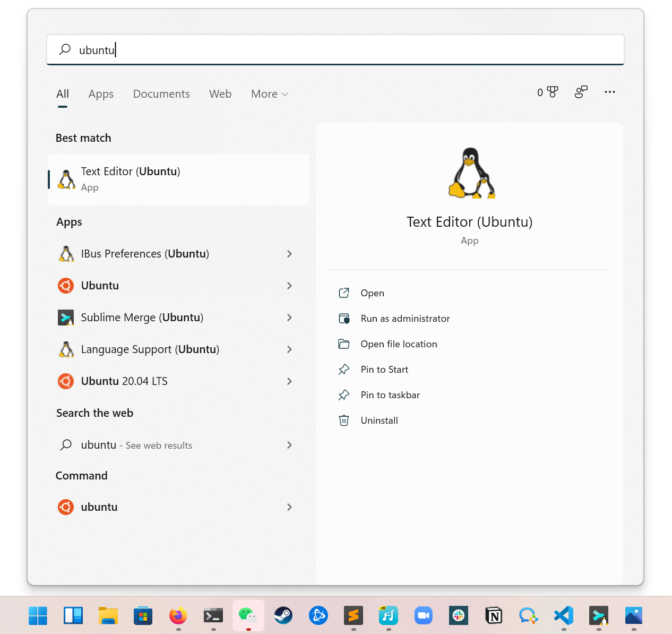Image resolution: width=672 pixels, height=634 pixels.
Task: Click Pin to Start
Action: tap(384, 369)
